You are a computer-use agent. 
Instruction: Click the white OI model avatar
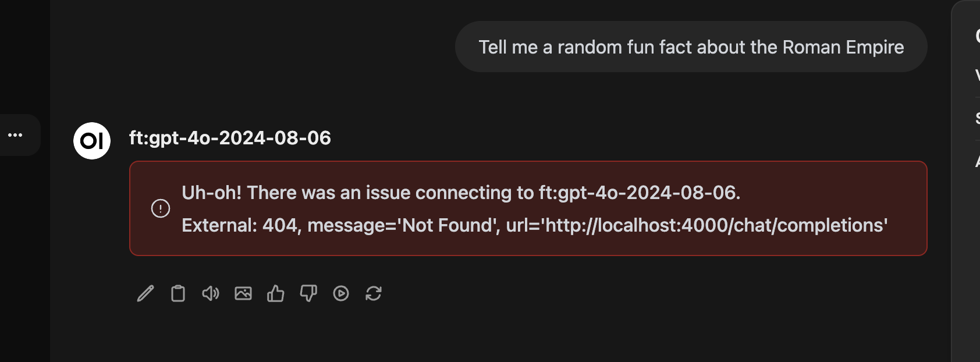tap(92, 141)
